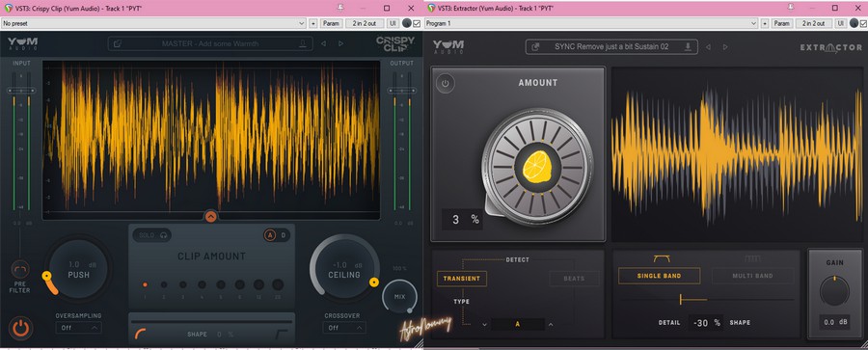
Task: Open the MASTER Add some Warmth preset field
Action: point(210,43)
